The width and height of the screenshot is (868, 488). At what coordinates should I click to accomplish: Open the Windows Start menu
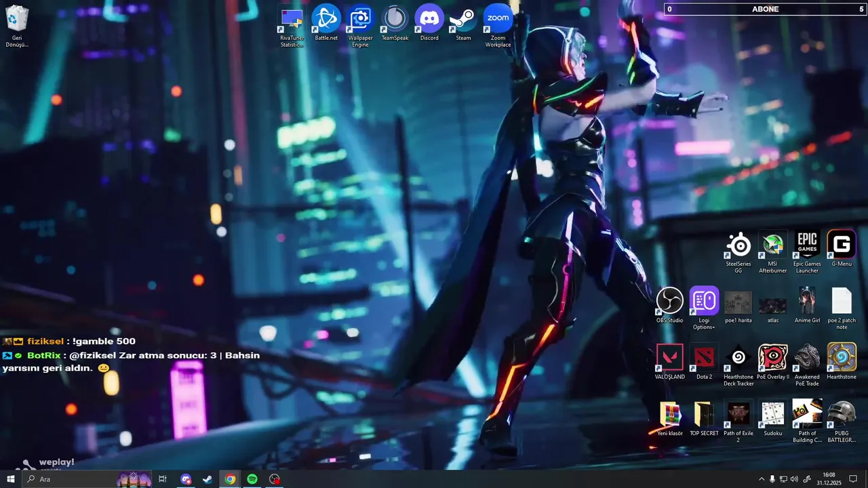click(x=11, y=479)
